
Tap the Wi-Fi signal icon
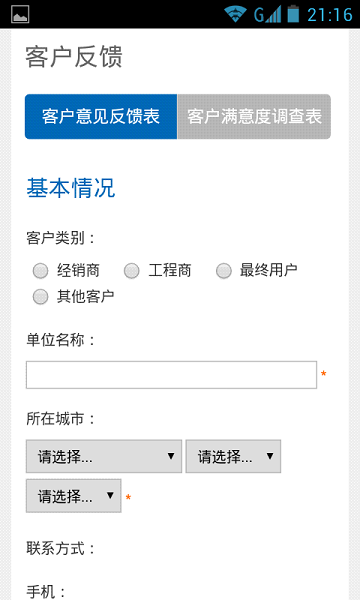[x=235, y=14]
